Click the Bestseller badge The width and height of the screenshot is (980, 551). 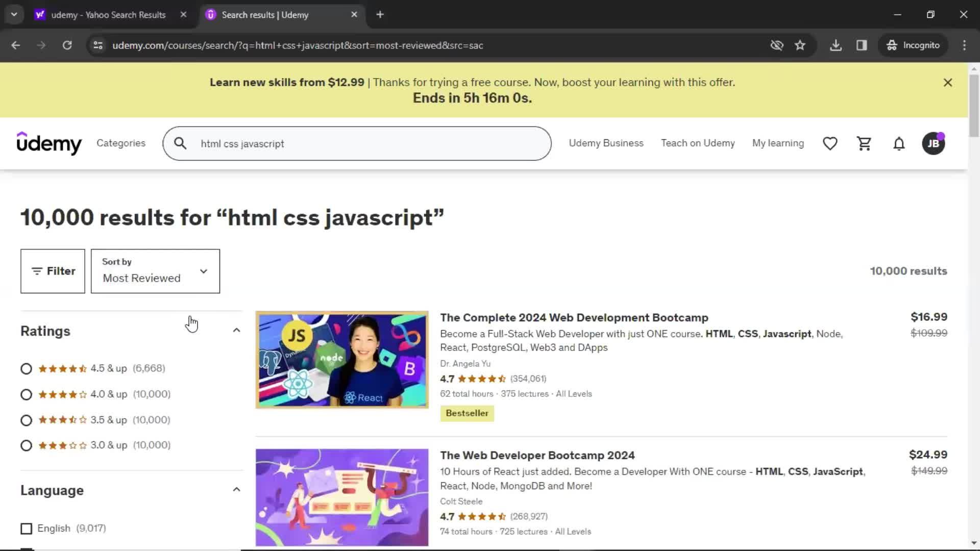coord(467,413)
